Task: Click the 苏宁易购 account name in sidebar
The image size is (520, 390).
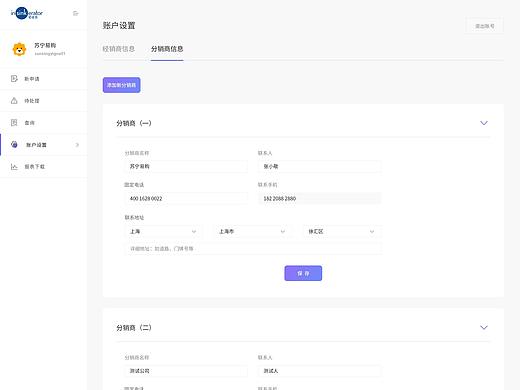Action: (x=45, y=45)
